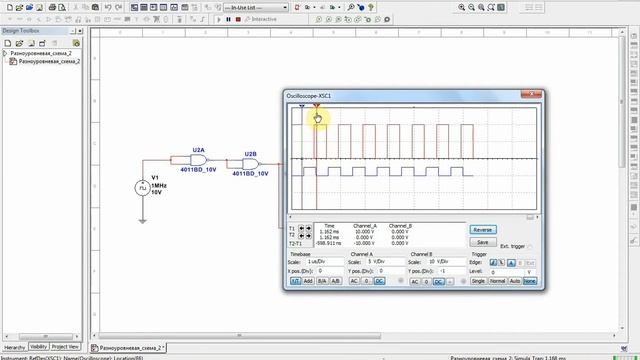Click the oscilloscope Reverse button
This screenshot has height=360, width=640.
point(483,230)
